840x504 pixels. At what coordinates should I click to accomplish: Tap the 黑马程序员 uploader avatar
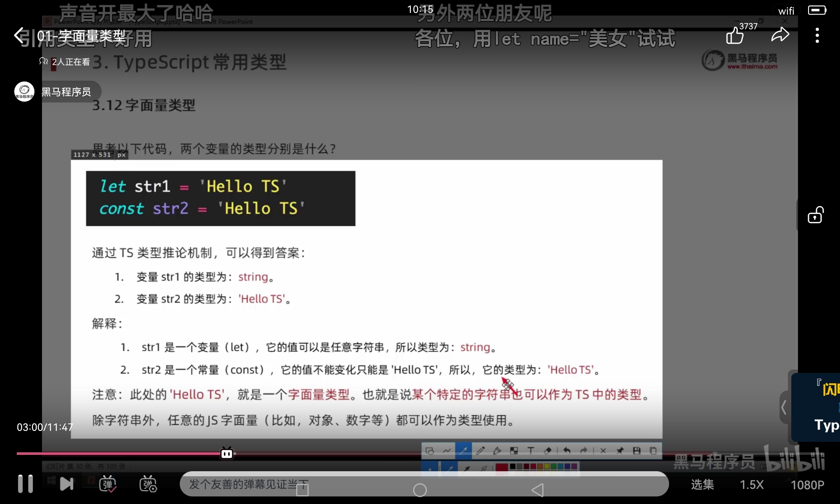24,92
